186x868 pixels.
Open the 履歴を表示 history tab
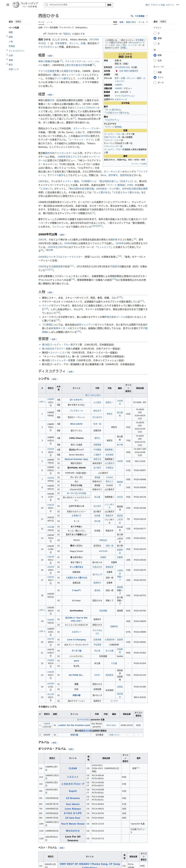131,22
